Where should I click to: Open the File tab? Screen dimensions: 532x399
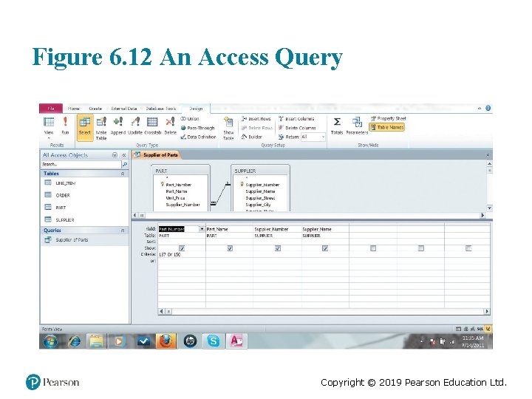51,108
